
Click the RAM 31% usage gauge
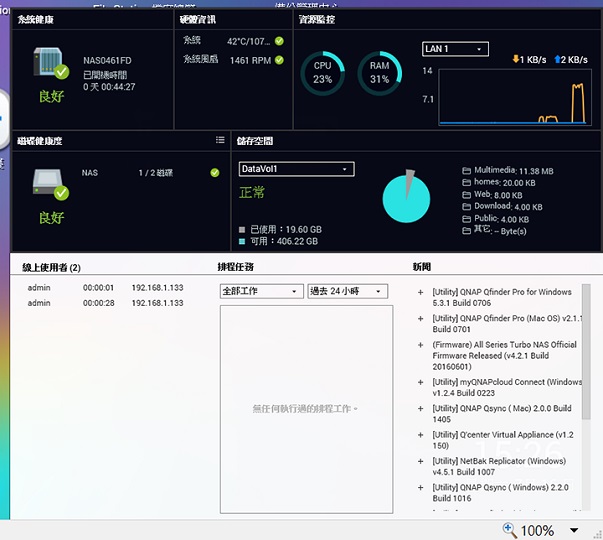pyautogui.click(x=380, y=73)
